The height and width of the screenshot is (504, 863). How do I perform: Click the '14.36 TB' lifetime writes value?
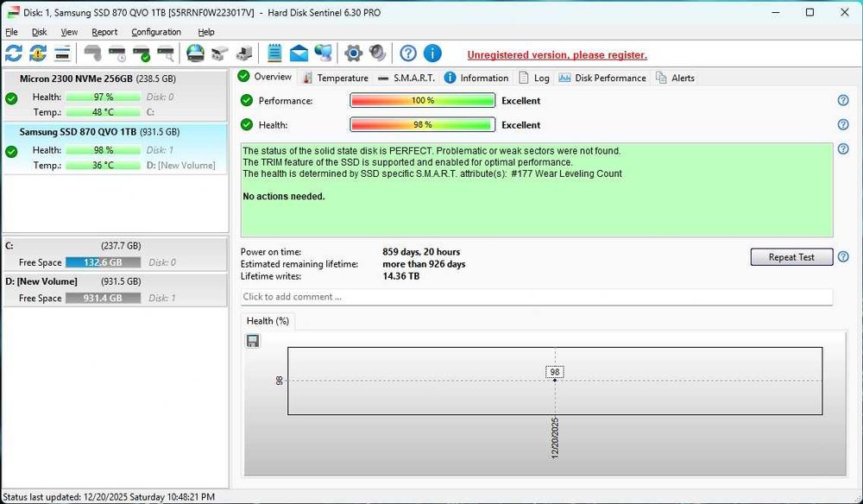[401, 276]
